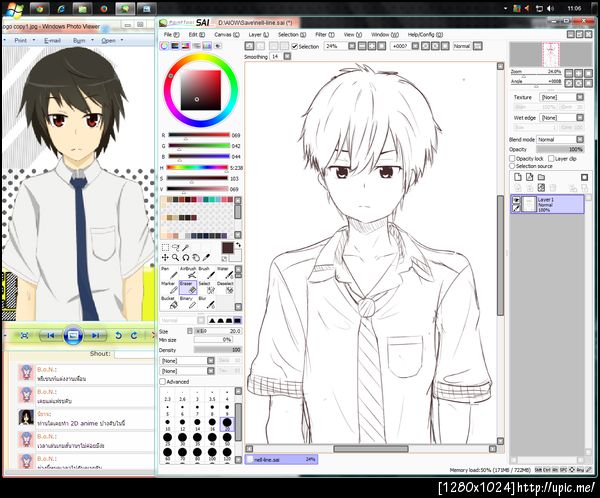Open the Smoothing level dropdown
The height and width of the screenshot is (498, 600).
[287, 56]
